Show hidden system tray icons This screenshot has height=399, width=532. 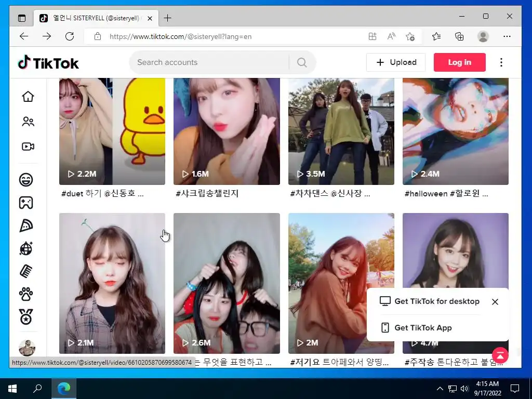(x=440, y=389)
